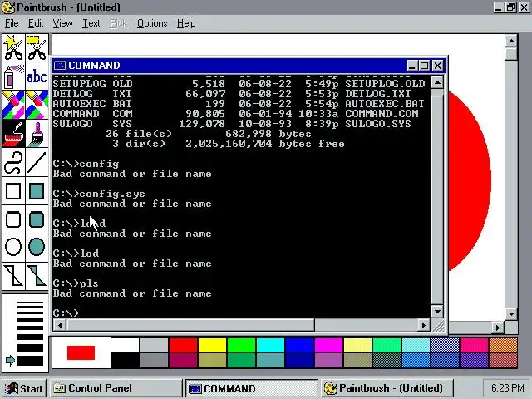532x399 pixels.
Task: Open the Edit menu
Action: coord(36,23)
